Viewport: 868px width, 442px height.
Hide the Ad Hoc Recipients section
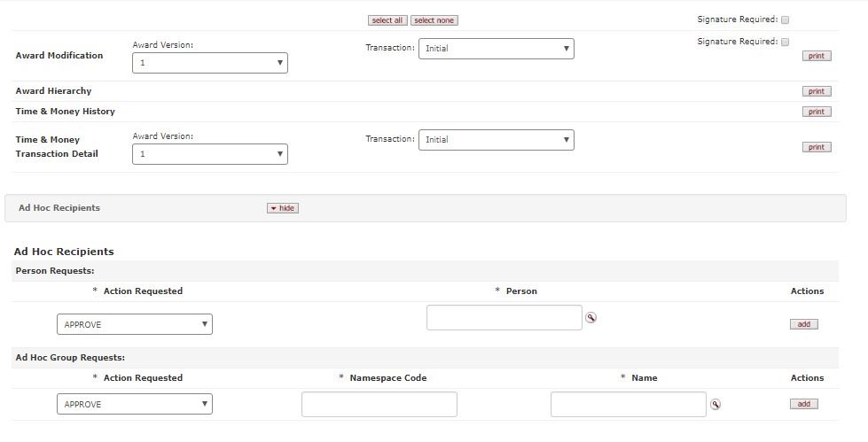click(283, 208)
